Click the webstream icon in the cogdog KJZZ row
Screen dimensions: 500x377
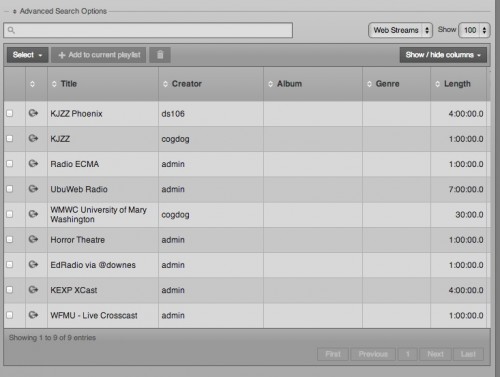(x=33, y=138)
